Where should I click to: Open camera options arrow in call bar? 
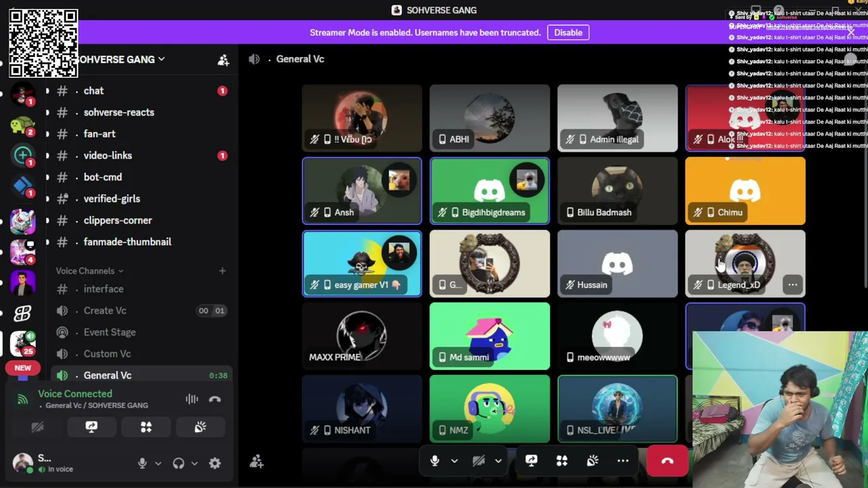click(498, 461)
